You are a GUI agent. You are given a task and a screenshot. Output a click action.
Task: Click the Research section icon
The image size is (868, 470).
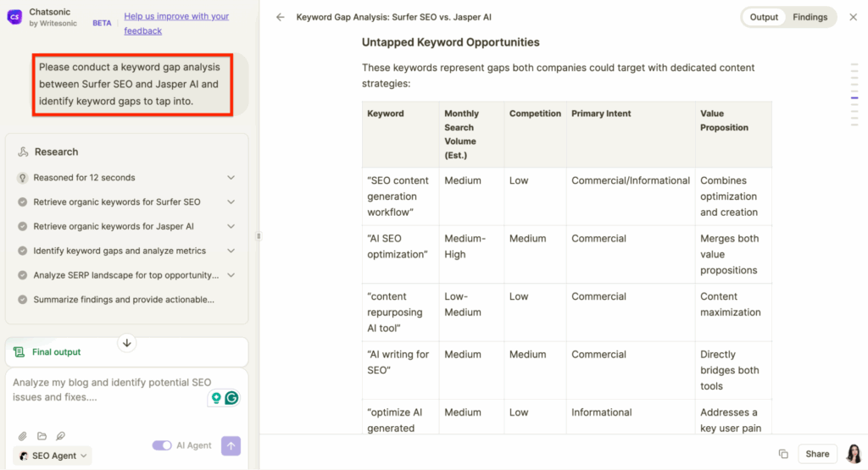pos(23,152)
